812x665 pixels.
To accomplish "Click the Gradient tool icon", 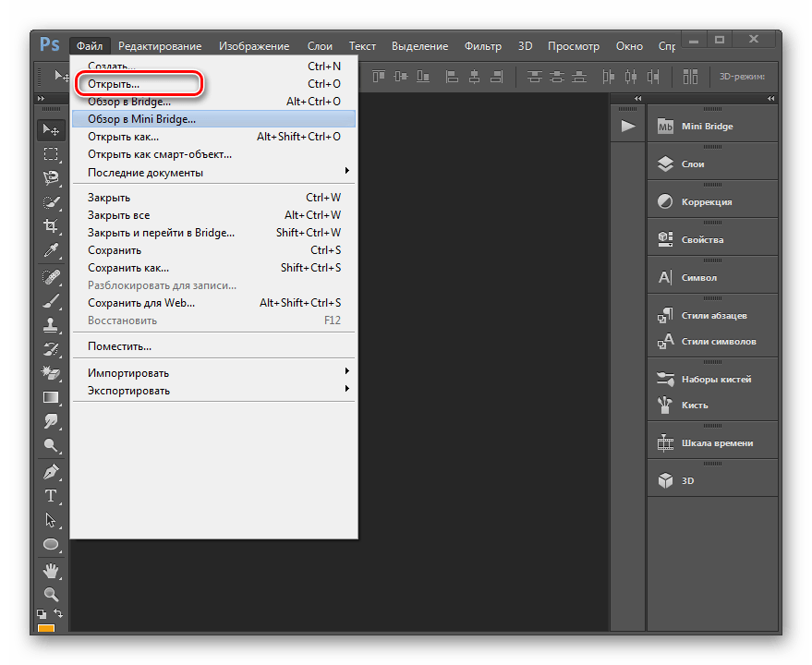I will [x=51, y=397].
